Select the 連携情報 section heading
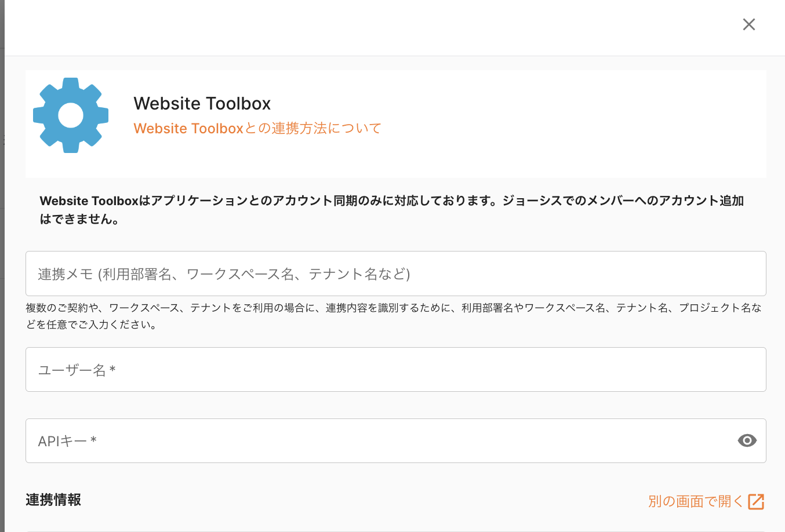 (x=53, y=500)
